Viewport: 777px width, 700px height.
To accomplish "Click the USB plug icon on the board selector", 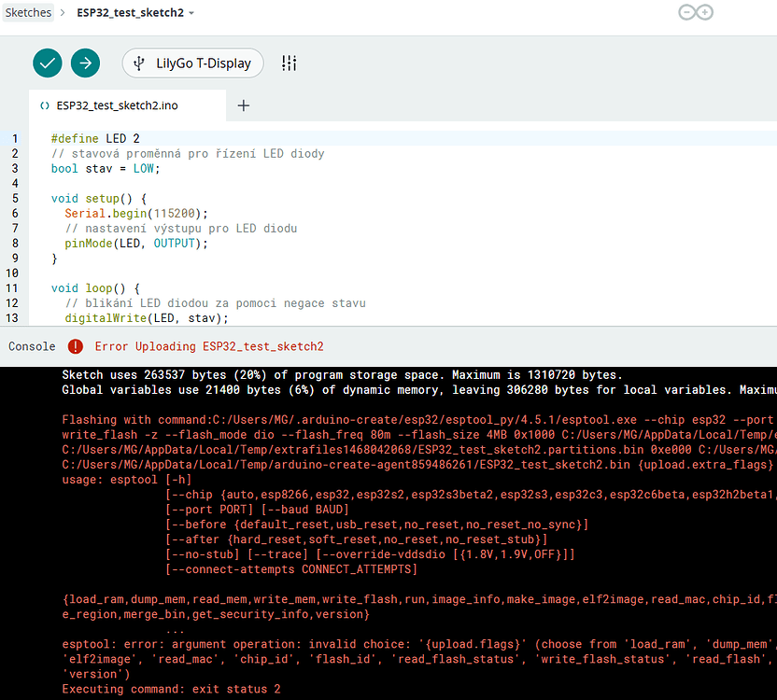I will click(x=138, y=63).
